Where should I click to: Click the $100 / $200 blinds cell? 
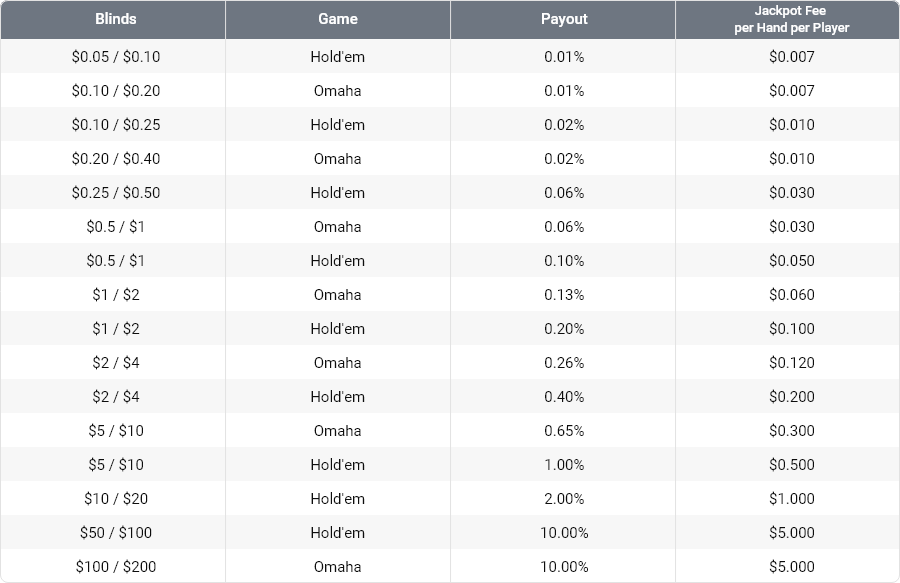(116, 567)
